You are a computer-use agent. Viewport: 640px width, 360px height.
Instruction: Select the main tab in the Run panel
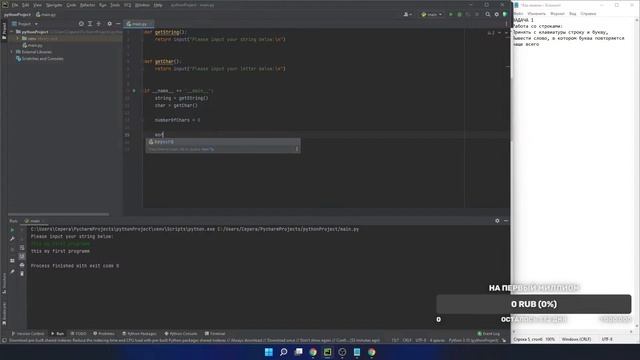pyautogui.click(x=34, y=221)
